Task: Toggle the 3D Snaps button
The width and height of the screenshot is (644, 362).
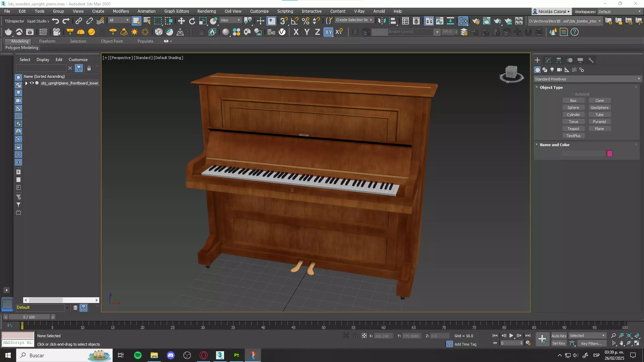Action: [x=284, y=21]
